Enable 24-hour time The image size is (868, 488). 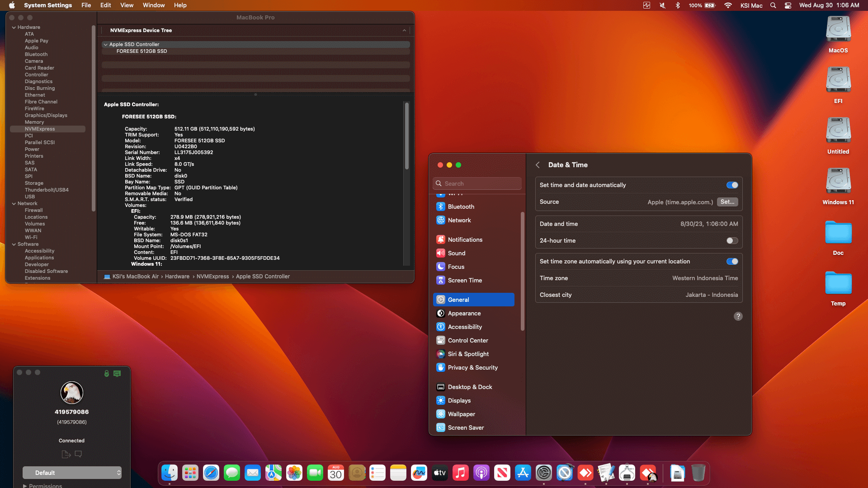[732, 240]
